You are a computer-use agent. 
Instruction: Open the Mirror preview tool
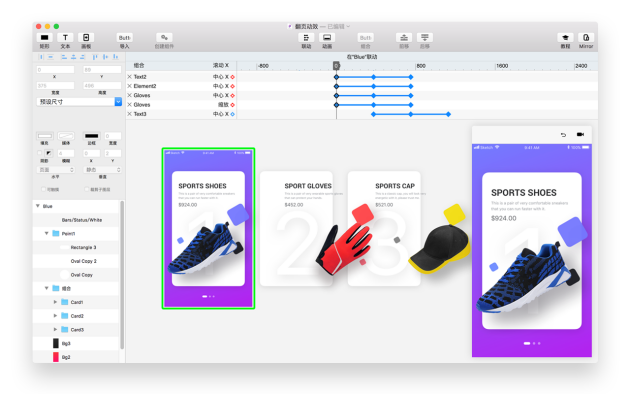(x=586, y=38)
